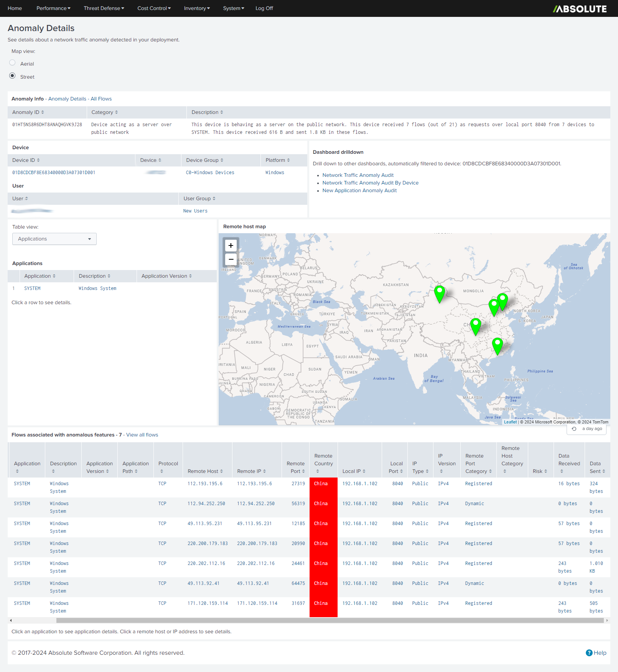Sort flows by Risk

[540, 471]
